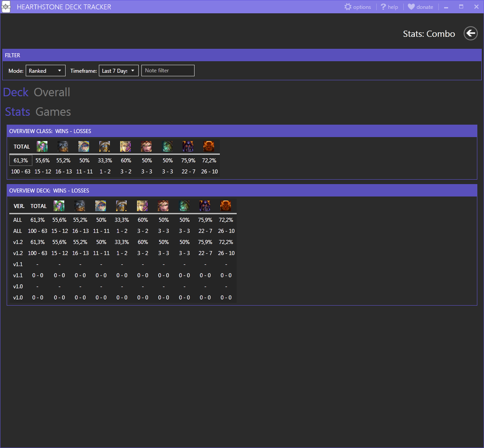Sort by VER. column header
The height and width of the screenshot is (448, 484).
19,206
